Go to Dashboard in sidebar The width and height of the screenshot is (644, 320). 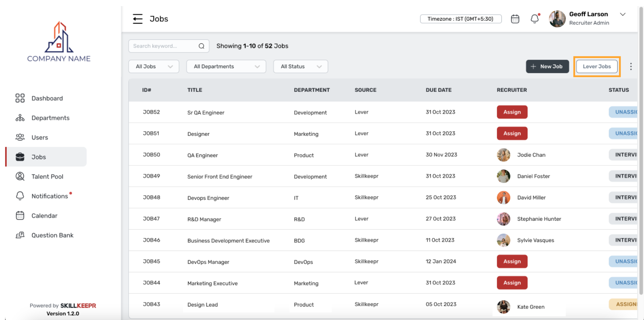click(47, 98)
